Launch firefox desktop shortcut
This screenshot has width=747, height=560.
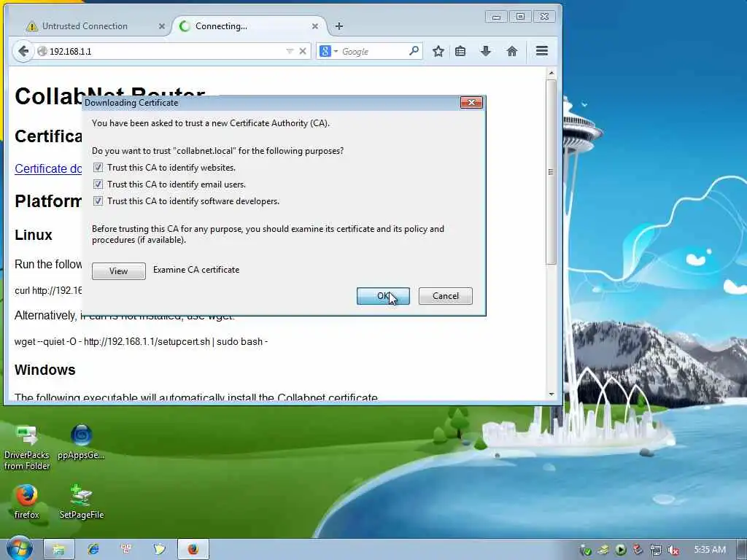pyautogui.click(x=26, y=502)
